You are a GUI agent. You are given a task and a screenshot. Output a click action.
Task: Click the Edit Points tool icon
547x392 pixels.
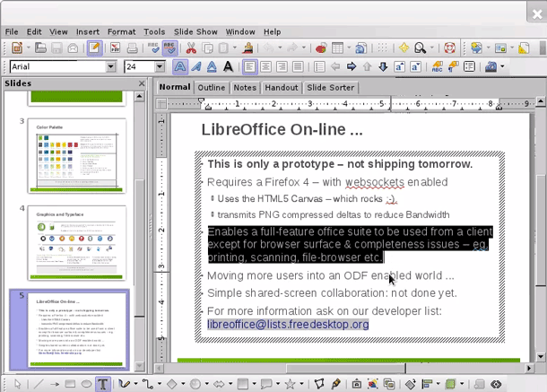pos(319,384)
